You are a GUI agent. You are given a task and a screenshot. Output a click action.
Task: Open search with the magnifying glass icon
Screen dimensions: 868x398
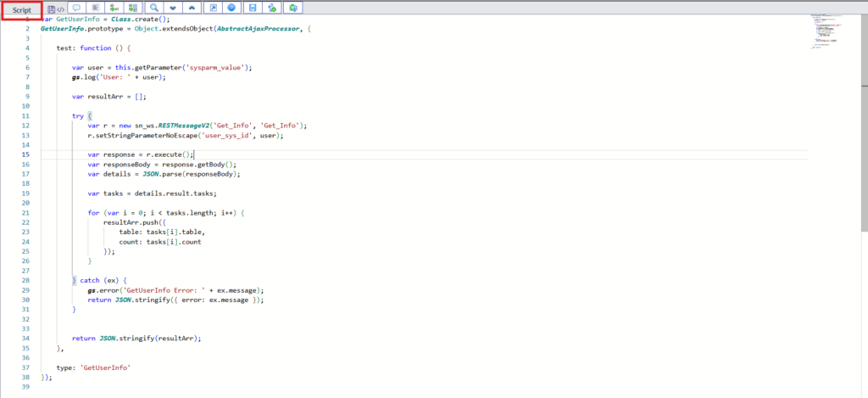point(155,8)
